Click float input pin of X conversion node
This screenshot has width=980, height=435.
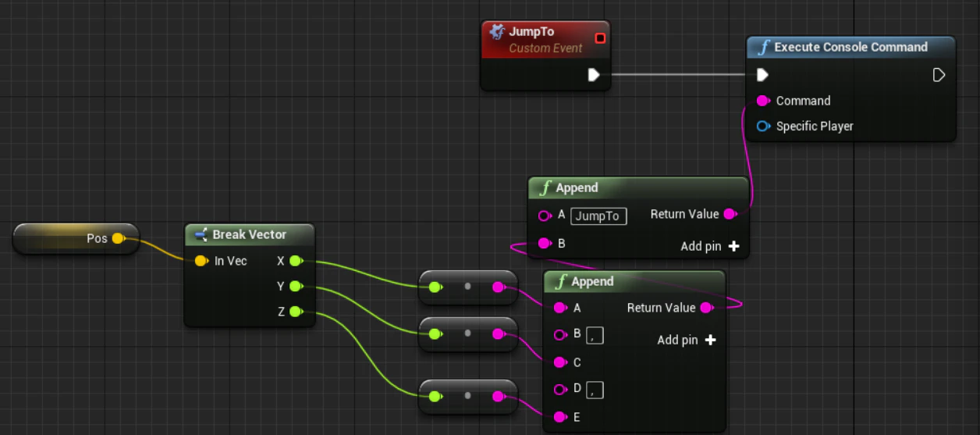coord(435,287)
